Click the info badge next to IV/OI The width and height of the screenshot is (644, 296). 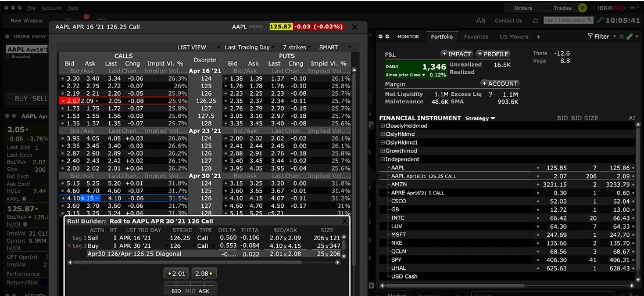[25, 224]
